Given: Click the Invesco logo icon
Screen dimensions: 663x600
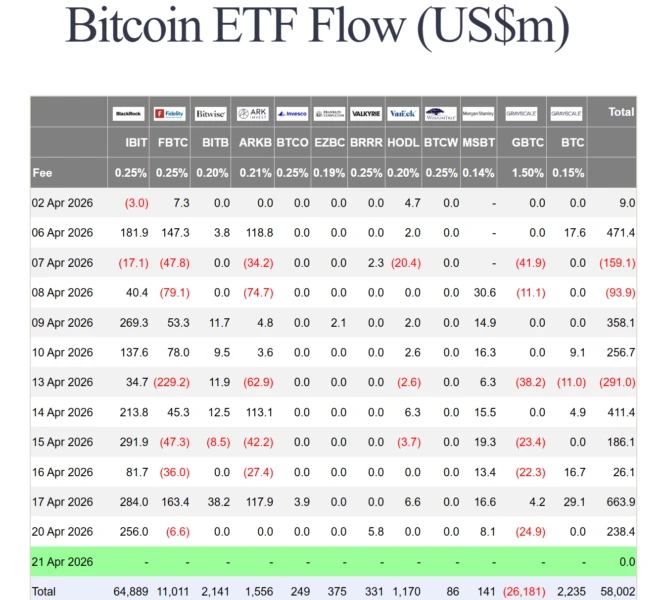Looking at the screenshot, I should [292, 114].
